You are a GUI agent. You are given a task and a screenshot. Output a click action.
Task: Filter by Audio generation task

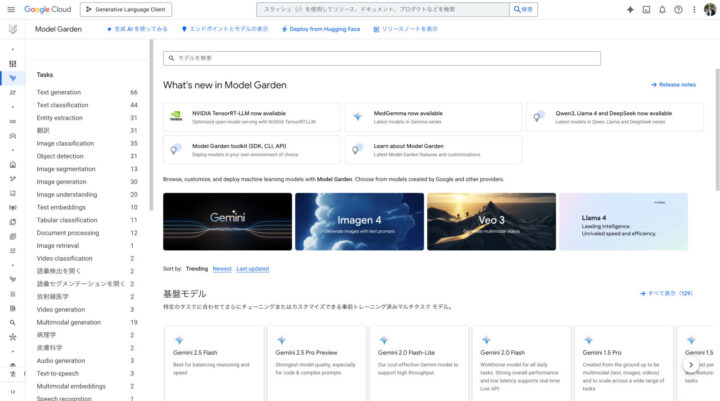87,361
